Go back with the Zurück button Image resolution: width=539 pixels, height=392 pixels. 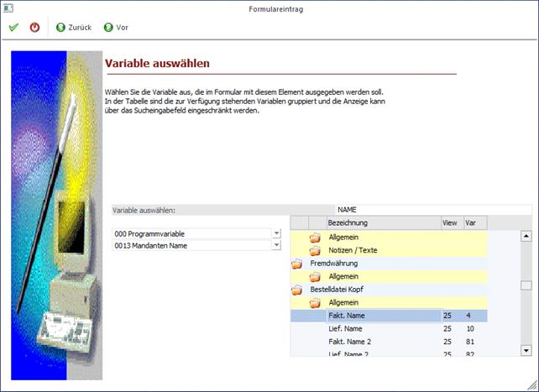74,28
